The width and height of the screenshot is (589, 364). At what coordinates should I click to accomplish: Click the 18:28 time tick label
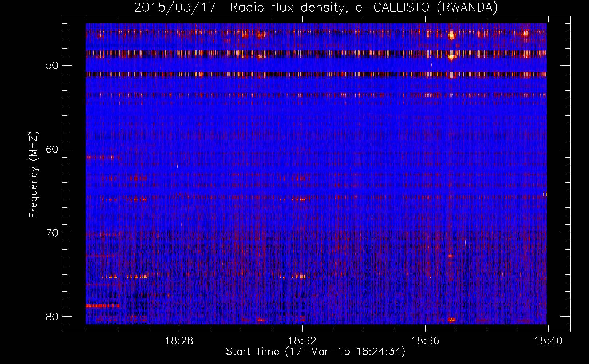(179, 341)
